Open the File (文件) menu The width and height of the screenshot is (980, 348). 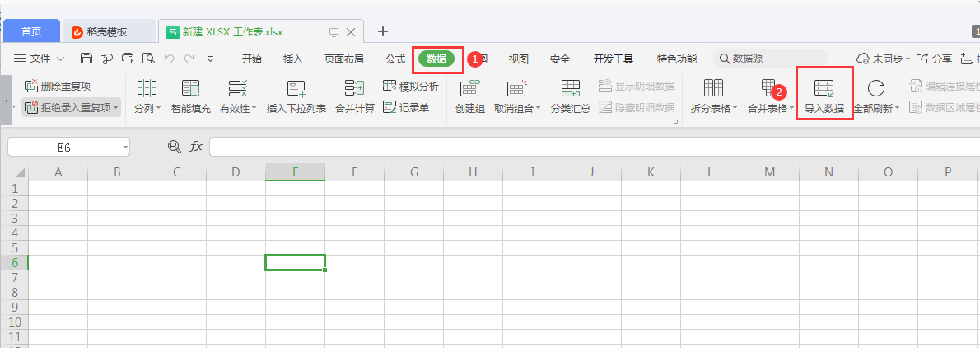tap(39, 59)
